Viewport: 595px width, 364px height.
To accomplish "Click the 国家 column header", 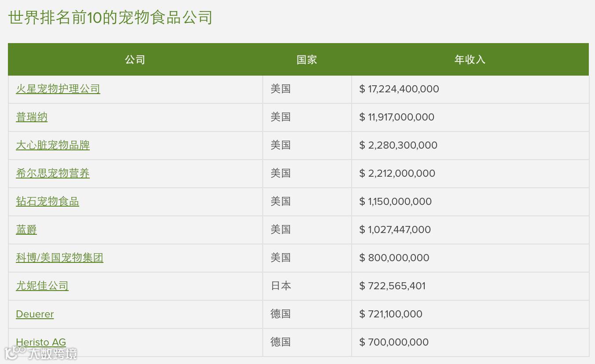I will [x=307, y=59].
